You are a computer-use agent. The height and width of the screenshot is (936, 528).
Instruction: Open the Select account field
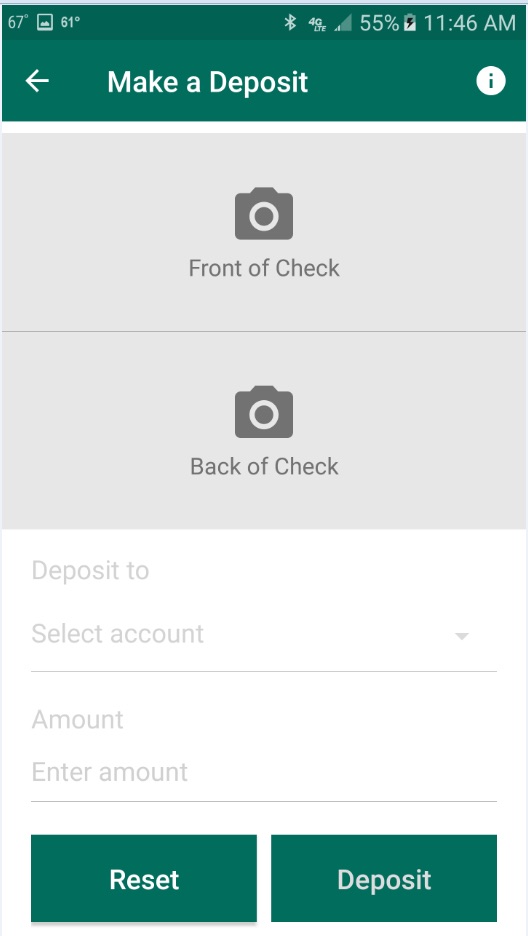coord(264,634)
